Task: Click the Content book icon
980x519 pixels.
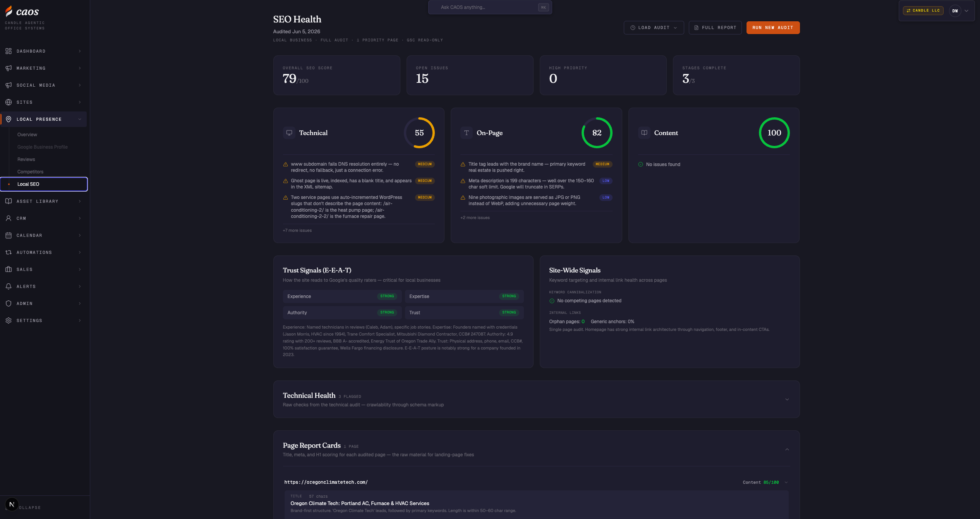Action: tap(644, 133)
